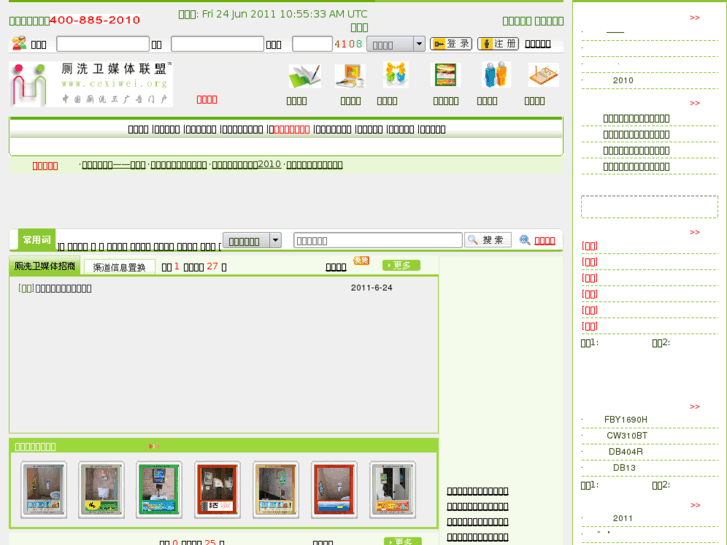Focus the second (middle) login input field
This screenshot has width=727, height=545.
pyautogui.click(x=217, y=44)
